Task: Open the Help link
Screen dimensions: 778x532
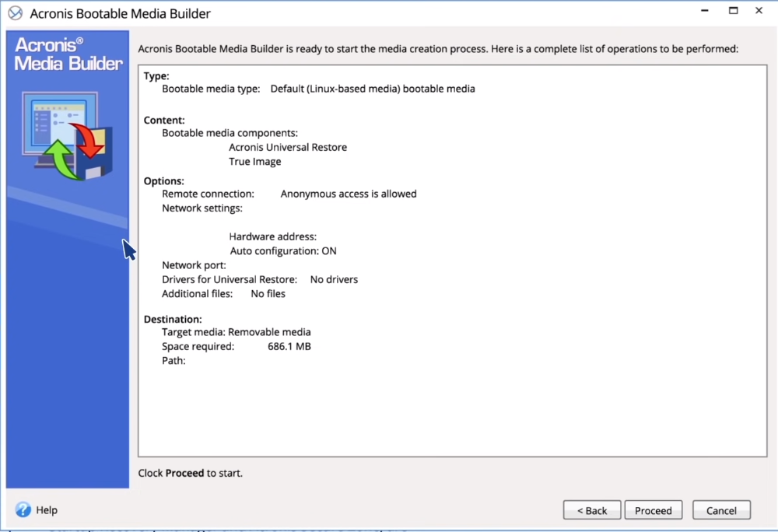Action: pos(47,510)
